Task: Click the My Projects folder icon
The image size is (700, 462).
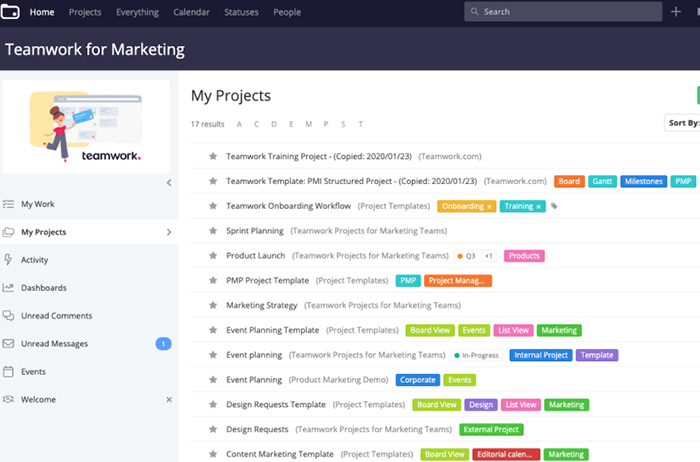Action: 8,232
